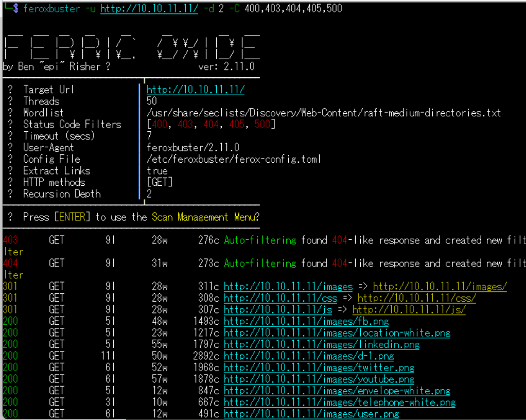Open the location-white.png image URL
This screenshot has height=420, width=526.
[337, 333]
